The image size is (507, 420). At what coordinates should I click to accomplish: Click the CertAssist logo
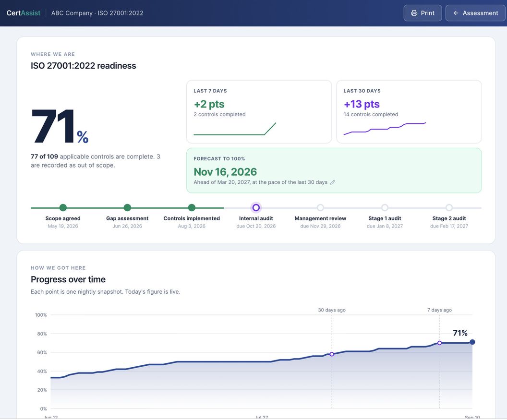click(23, 13)
